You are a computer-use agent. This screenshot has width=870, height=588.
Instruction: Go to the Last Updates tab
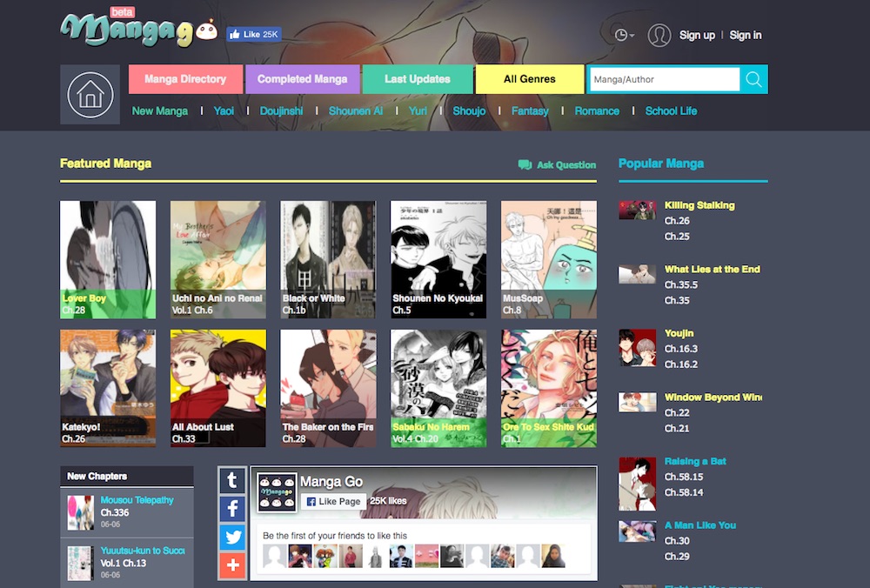click(418, 79)
